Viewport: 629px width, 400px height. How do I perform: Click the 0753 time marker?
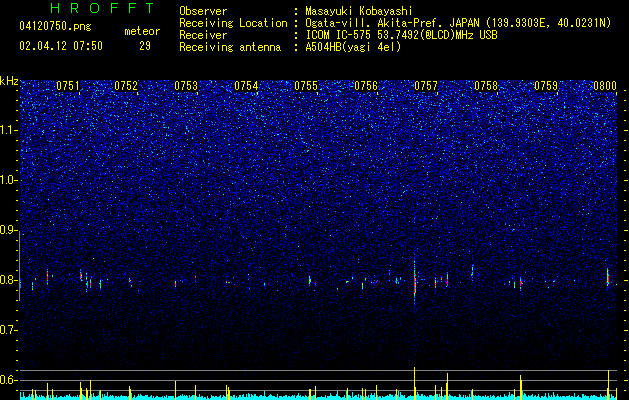186,86
